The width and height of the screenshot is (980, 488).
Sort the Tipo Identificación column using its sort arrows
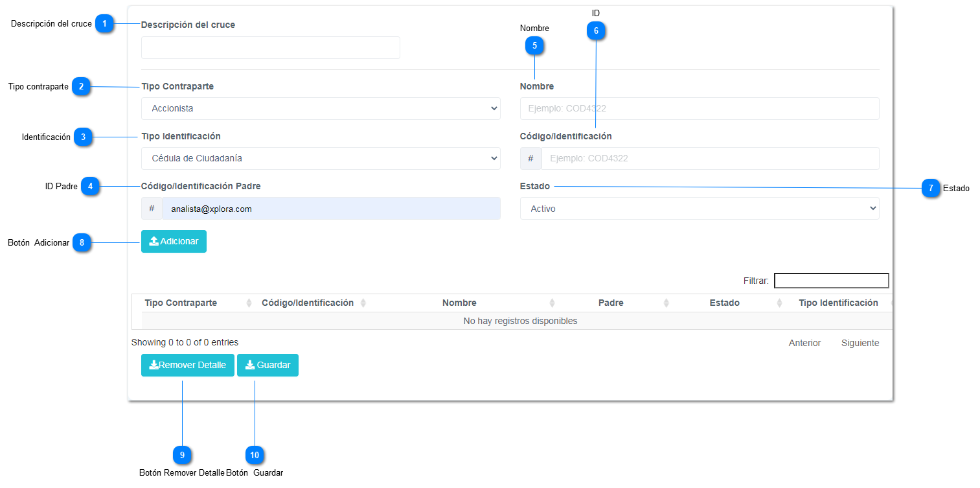[893, 302]
